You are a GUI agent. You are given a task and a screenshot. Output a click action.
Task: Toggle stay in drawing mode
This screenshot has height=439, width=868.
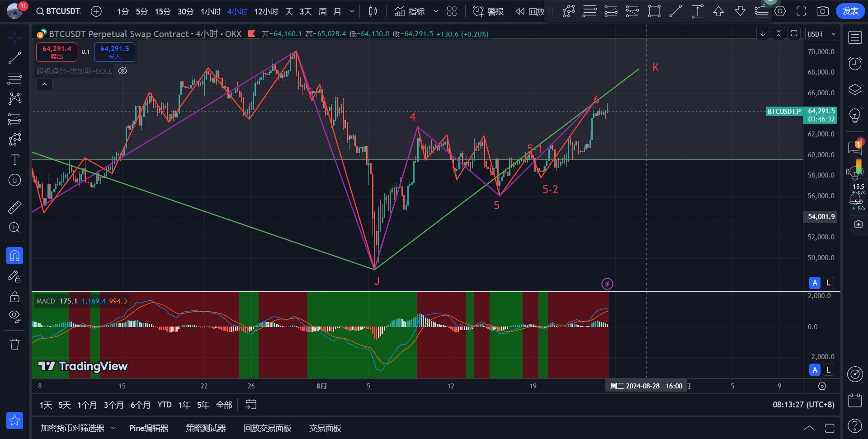tap(15, 276)
